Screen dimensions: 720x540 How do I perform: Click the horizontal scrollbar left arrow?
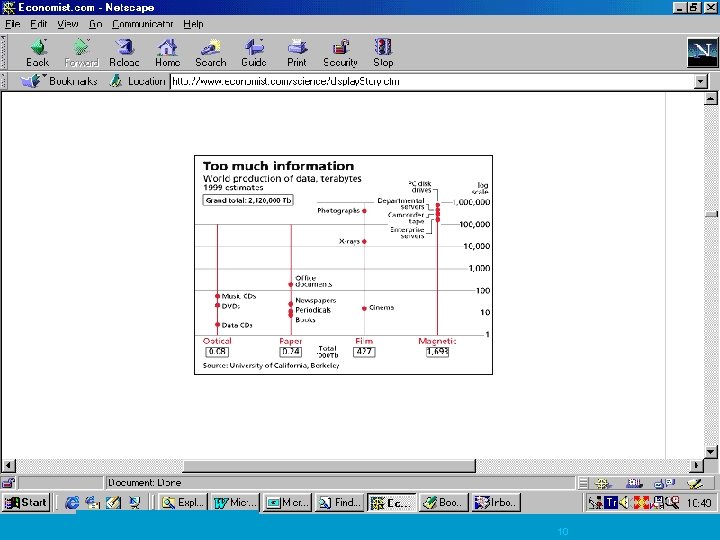tap(8, 465)
